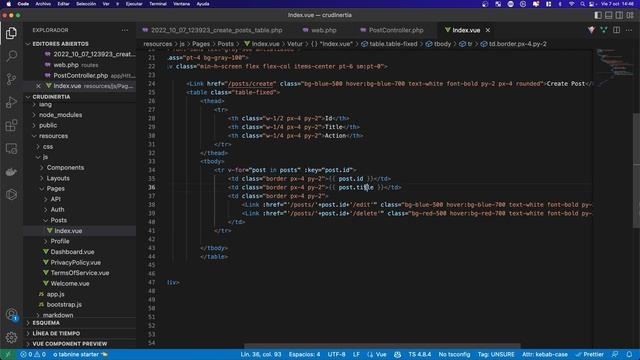The height and width of the screenshot is (360, 640).
Task: Open Remote Explorer view
Action: click(x=11, y=148)
